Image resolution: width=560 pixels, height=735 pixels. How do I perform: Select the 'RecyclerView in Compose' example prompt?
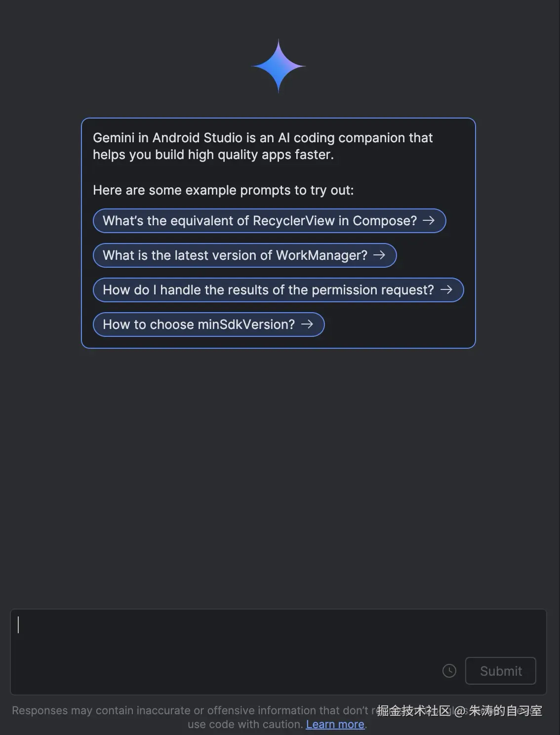click(x=260, y=221)
